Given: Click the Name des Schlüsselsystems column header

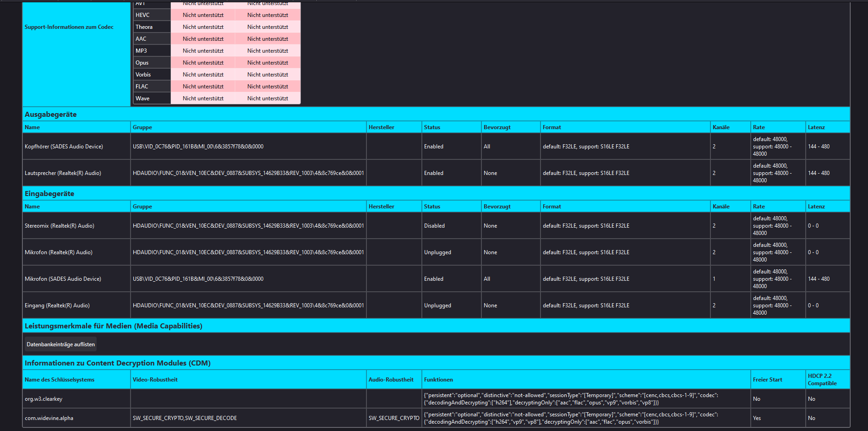Looking at the screenshot, I should tap(60, 380).
